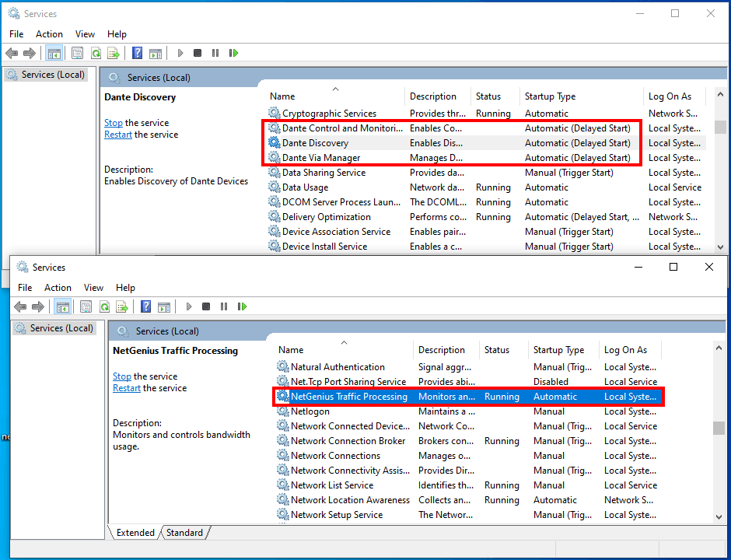
Task: Click Forward arrow in NetGenius Services window
Action: pyautogui.click(x=38, y=306)
